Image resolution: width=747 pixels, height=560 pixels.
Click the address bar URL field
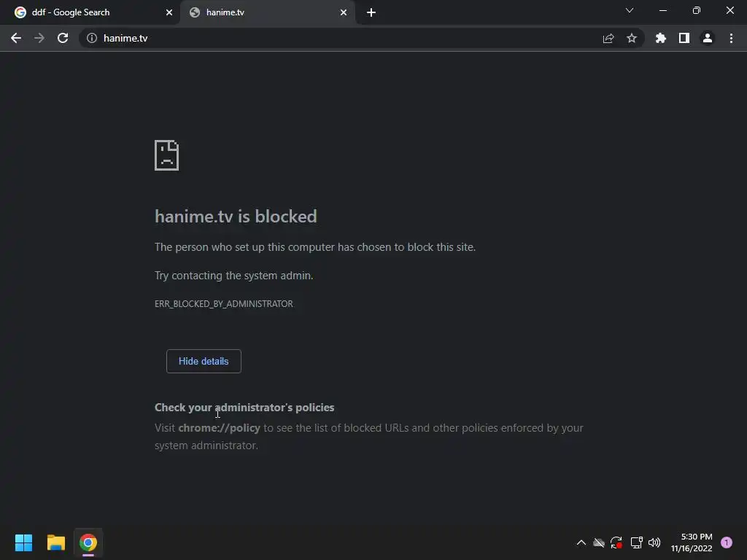click(x=328, y=38)
